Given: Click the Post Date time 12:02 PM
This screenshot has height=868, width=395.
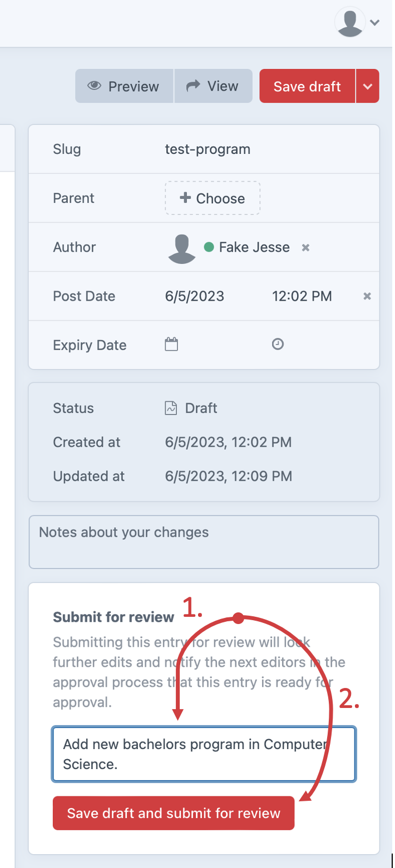Looking at the screenshot, I should pos(302,296).
